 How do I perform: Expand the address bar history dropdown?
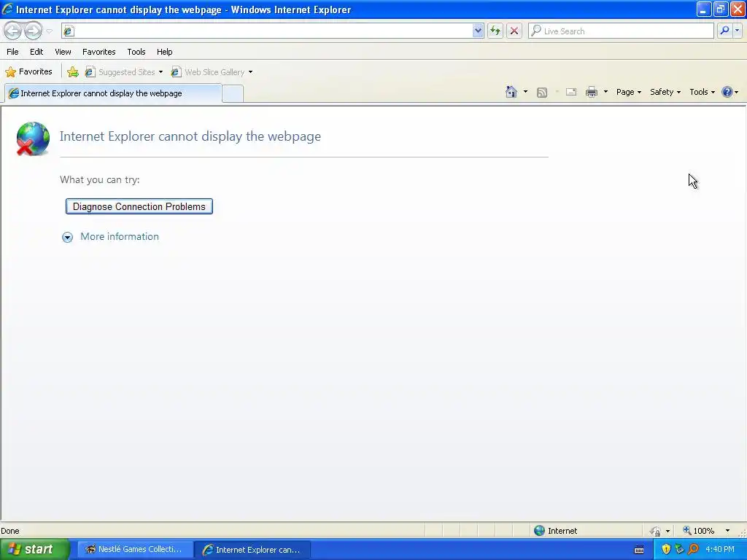click(478, 31)
